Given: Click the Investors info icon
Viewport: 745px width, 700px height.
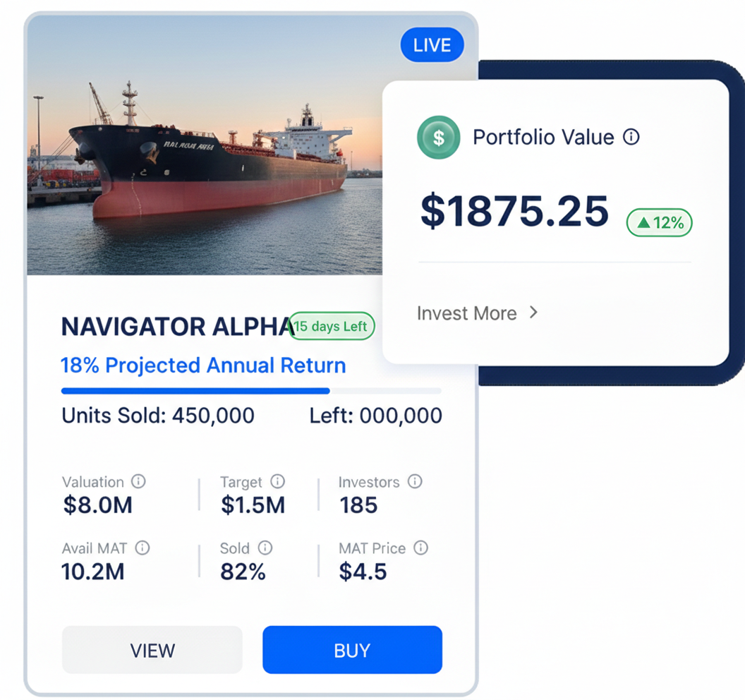Looking at the screenshot, I should click(415, 481).
